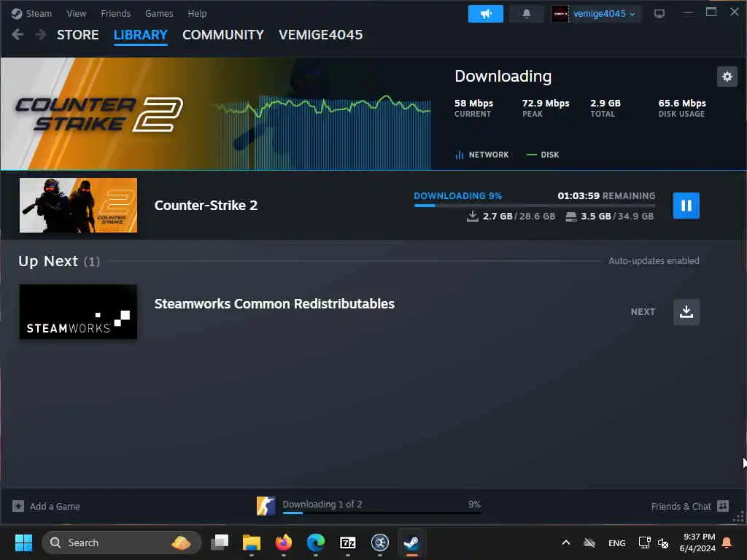Screen dimensions: 747x560
Task: Click the muted volume tray icon
Action: click(663, 542)
